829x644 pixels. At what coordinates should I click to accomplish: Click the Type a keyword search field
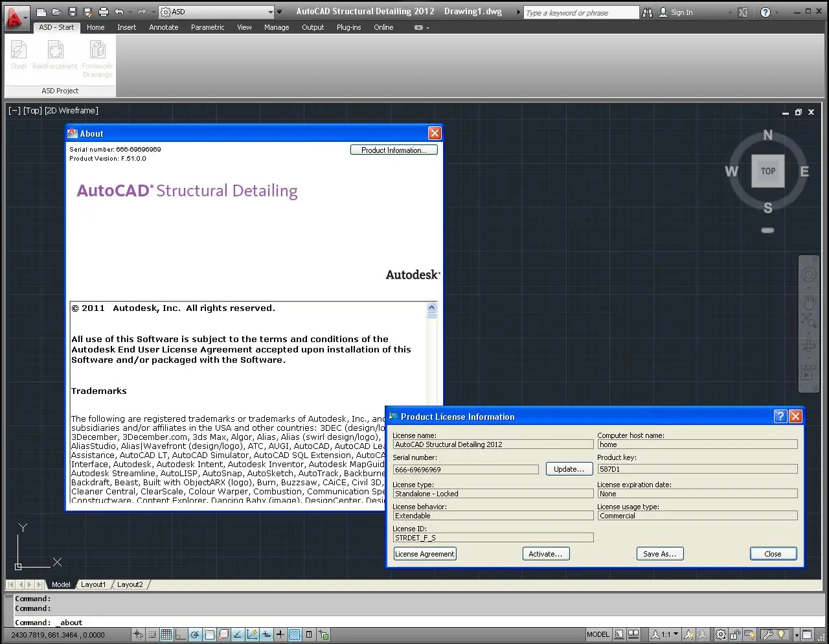coord(581,12)
